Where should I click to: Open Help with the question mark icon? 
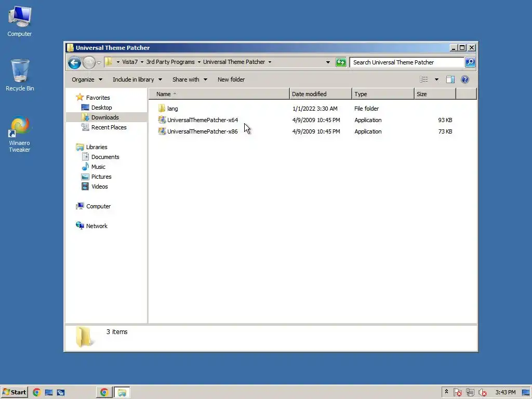tap(465, 79)
